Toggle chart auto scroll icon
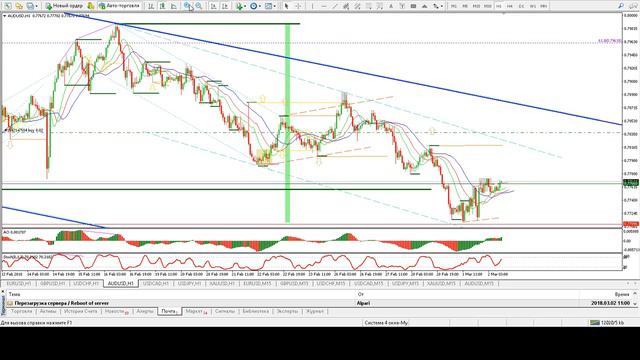The image size is (640, 360). (x=213, y=6)
